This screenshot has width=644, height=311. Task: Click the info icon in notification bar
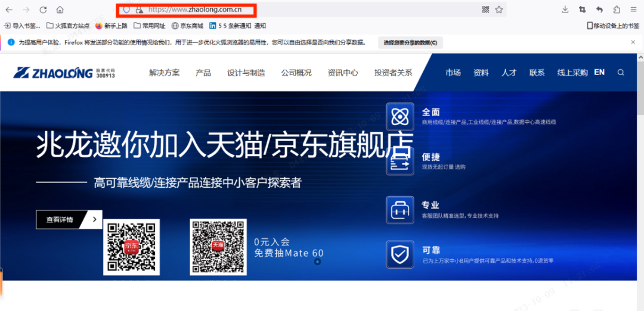pyautogui.click(x=11, y=42)
